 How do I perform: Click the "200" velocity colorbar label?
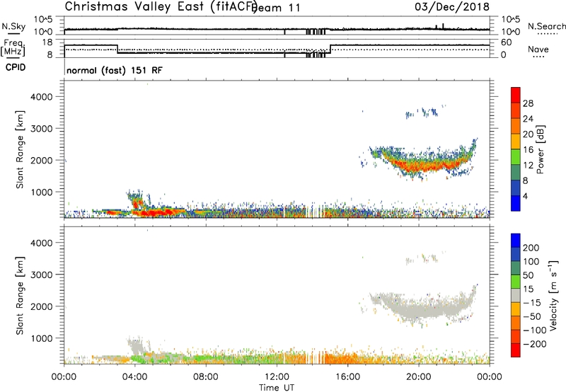click(x=531, y=248)
